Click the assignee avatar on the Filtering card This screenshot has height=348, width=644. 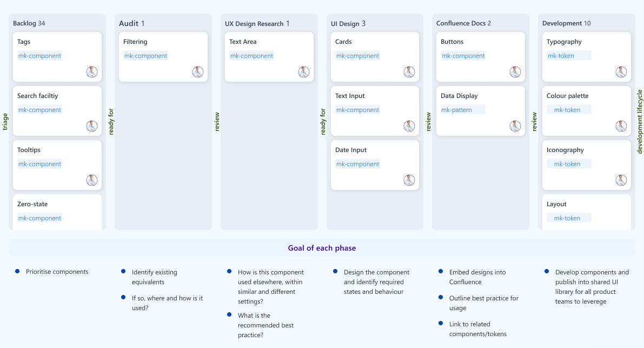click(x=198, y=71)
